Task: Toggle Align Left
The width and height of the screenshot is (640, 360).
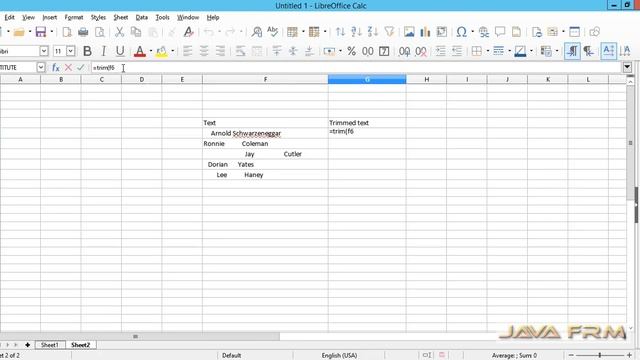Action: 187,51
